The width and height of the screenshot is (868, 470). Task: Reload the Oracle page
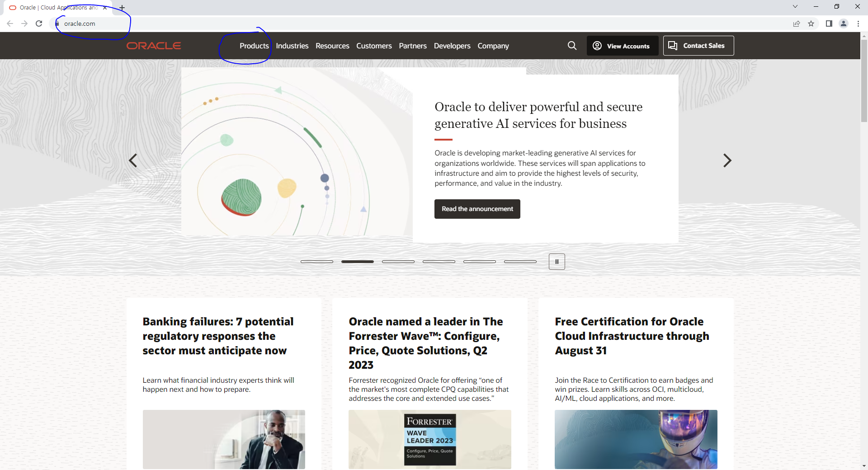[39, 23]
